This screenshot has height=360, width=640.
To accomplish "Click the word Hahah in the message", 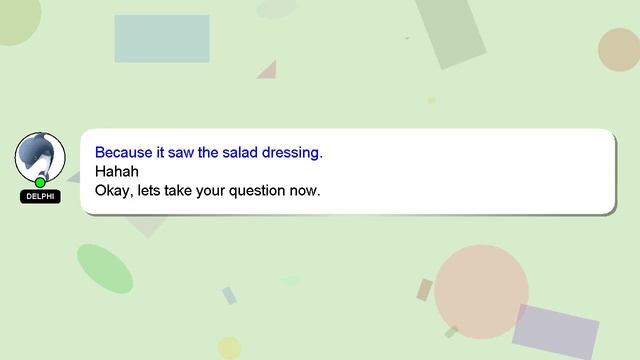I will coord(117,171).
